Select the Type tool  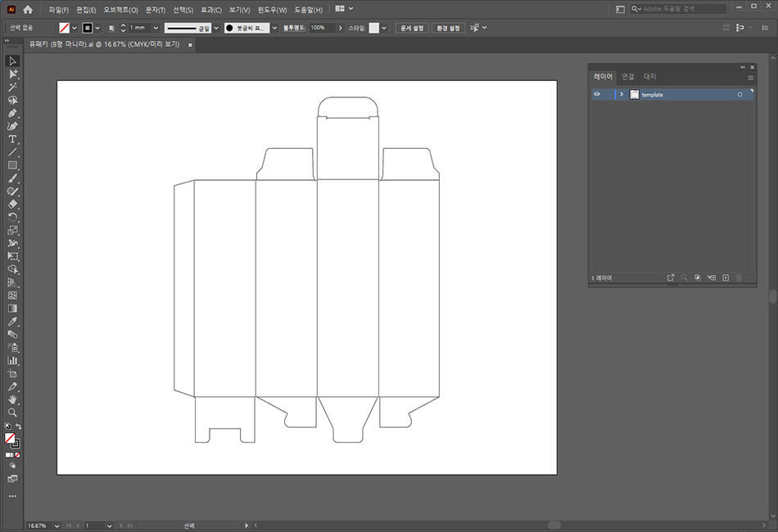(12, 139)
